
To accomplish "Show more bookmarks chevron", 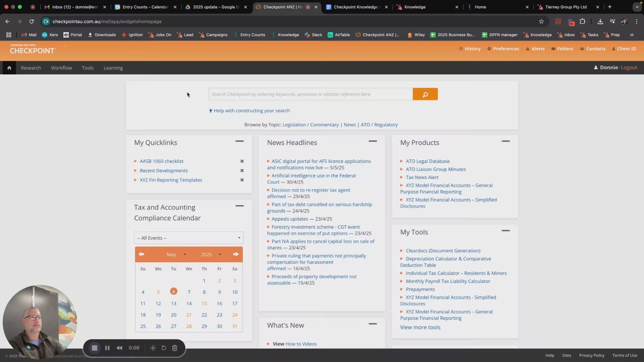I will tap(632, 35).
